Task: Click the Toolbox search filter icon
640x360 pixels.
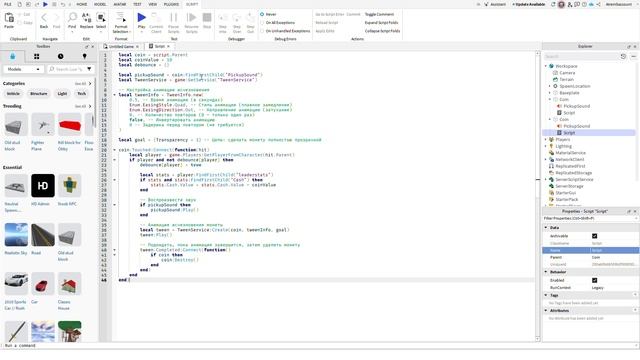Action: (89, 69)
